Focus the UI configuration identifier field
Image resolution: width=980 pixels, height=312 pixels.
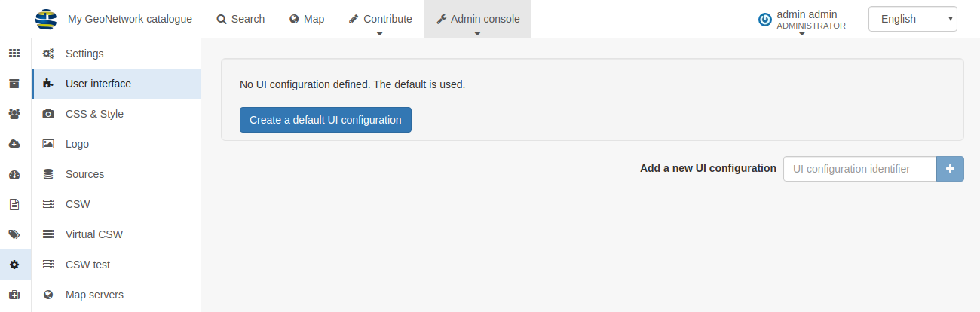859,169
